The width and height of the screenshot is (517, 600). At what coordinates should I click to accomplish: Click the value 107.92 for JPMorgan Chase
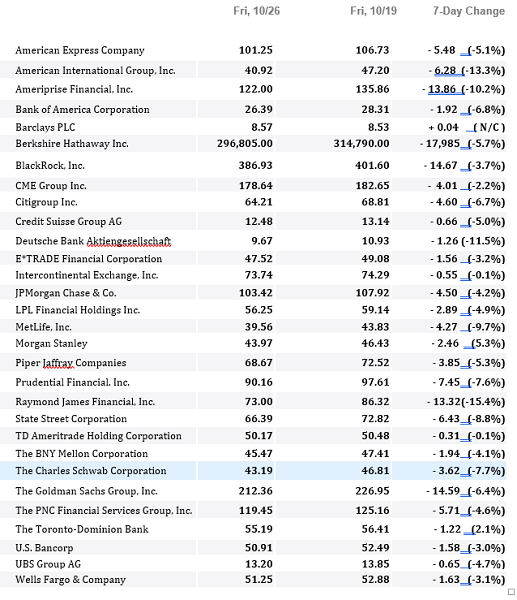click(372, 293)
